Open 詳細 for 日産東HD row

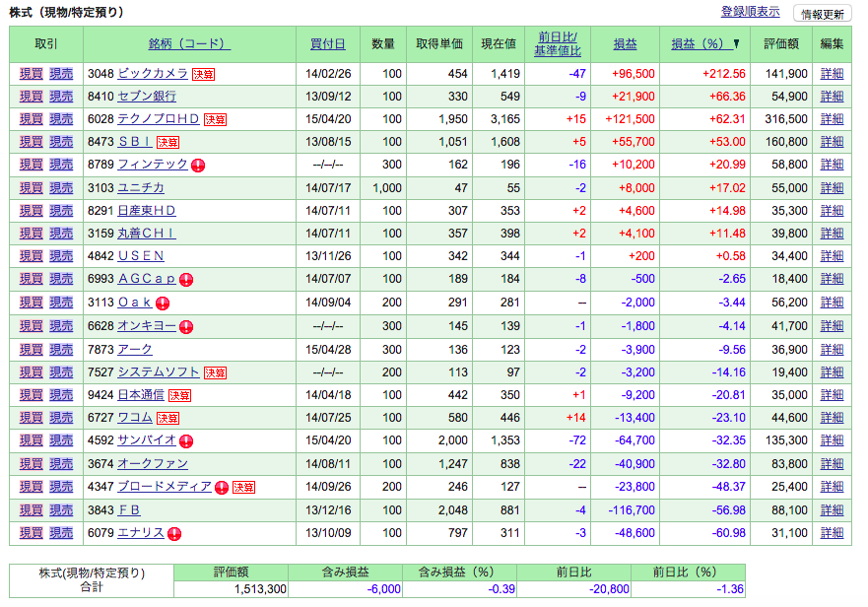point(832,211)
